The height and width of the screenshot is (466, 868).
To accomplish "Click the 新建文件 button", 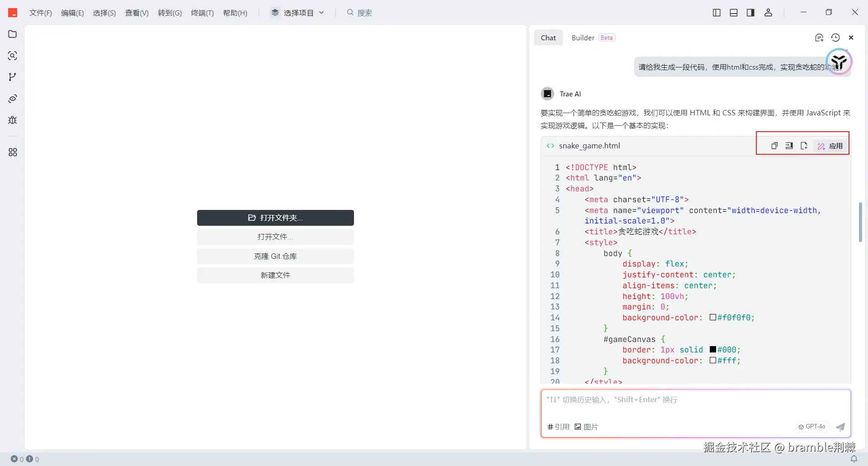I will coord(275,275).
